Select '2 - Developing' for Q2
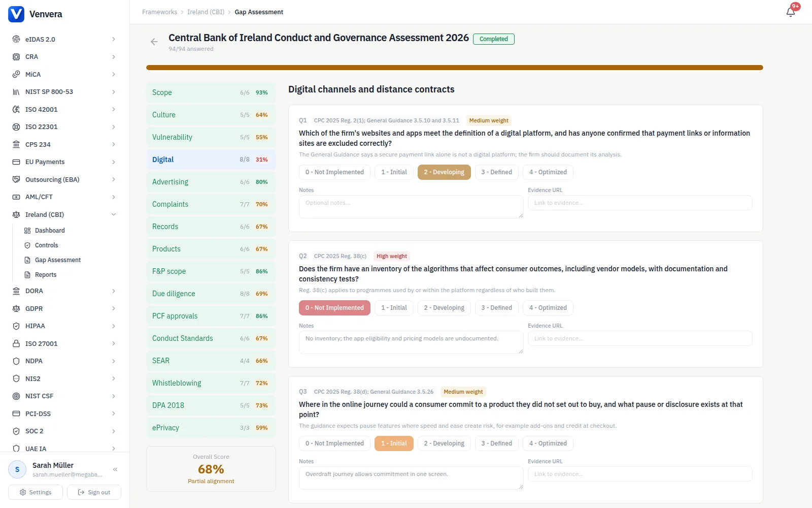The height and width of the screenshot is (508, 812). (x=444, y=308)
